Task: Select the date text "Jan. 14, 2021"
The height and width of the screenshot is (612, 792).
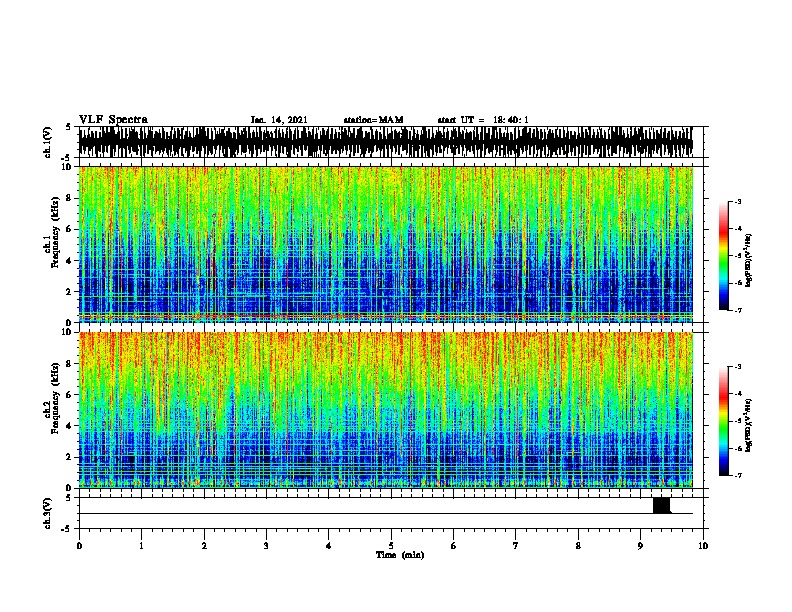Action: (279, 120)
